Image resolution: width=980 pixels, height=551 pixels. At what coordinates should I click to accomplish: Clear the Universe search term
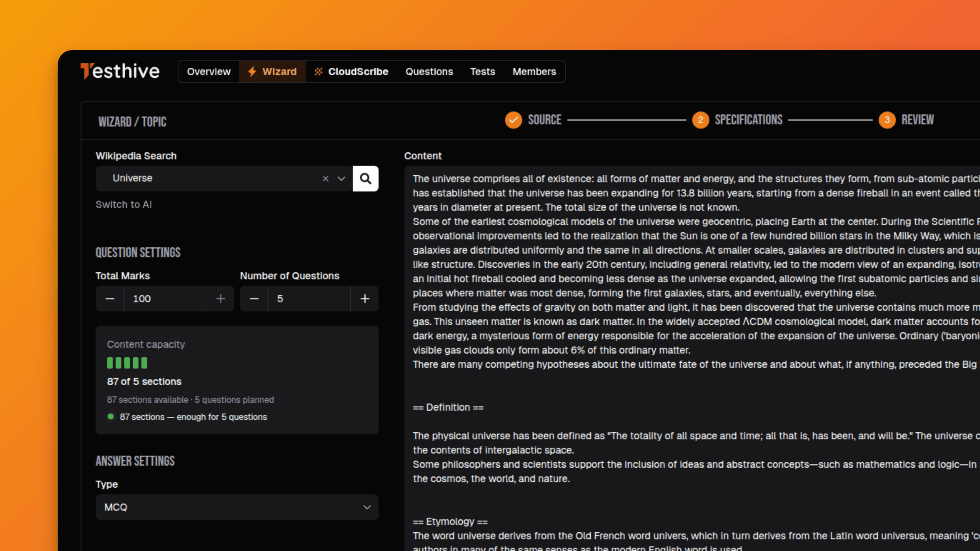(x=325, y=179)
